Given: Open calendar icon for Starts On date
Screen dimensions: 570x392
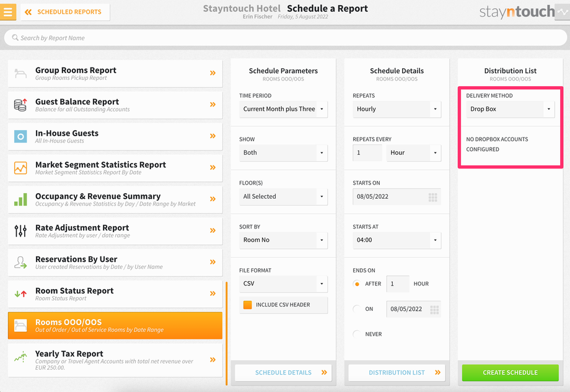Looking at the screenshot, I should coord(432,197).
